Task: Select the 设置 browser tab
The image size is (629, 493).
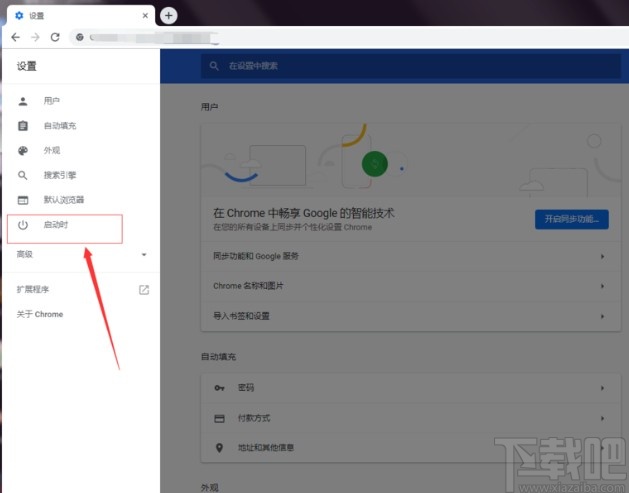Action: 81,16
